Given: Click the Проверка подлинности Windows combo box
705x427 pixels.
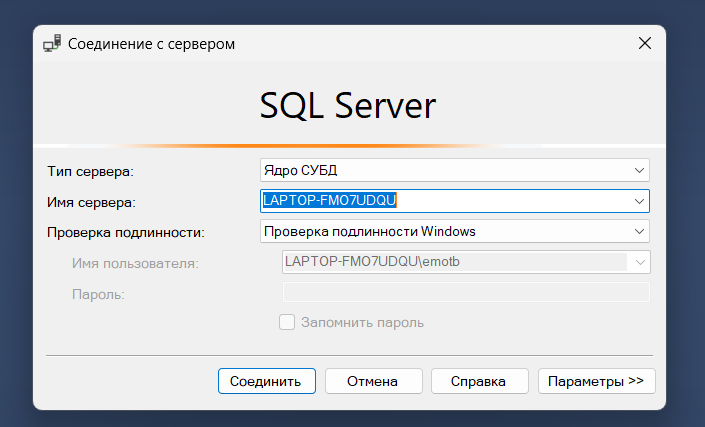Looking at the screenshot, I should click(455, 231).
